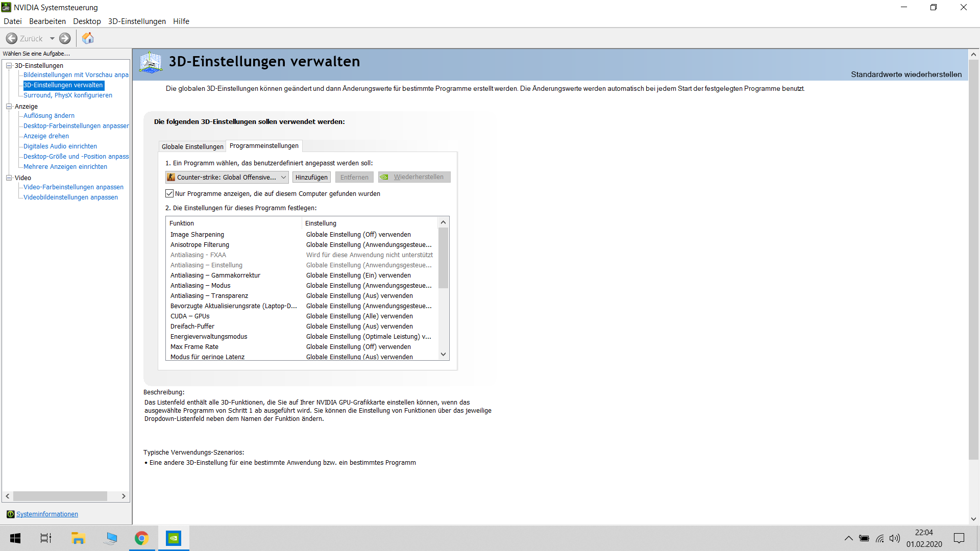Open File Explorer from the taskbar
Screen dimensions: 980x551
coord(78,538)
